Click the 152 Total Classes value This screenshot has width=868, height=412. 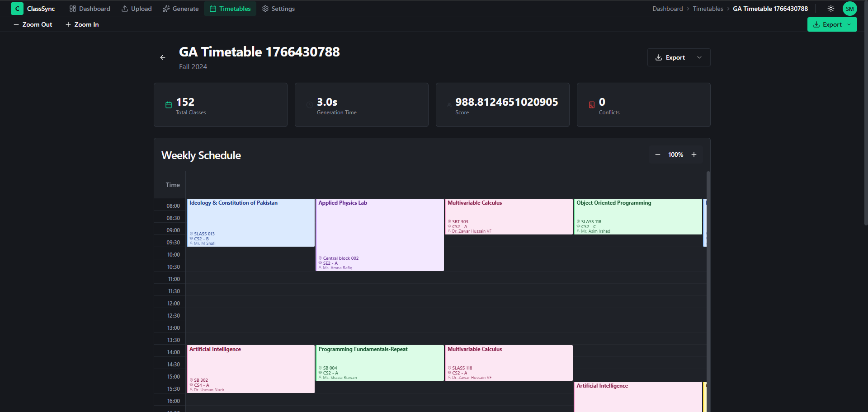pyautogui.click(x=185, y=102)
